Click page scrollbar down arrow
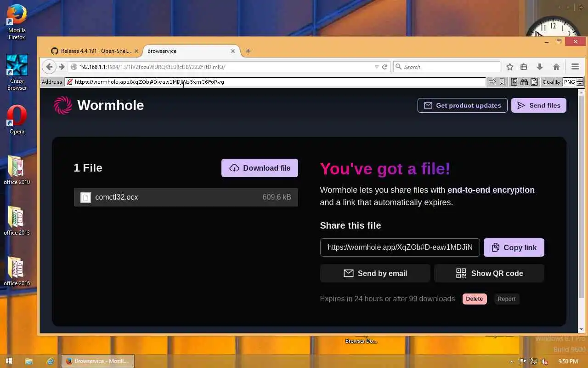The height and width of the screenshot is (368, 588). [581, 329]
